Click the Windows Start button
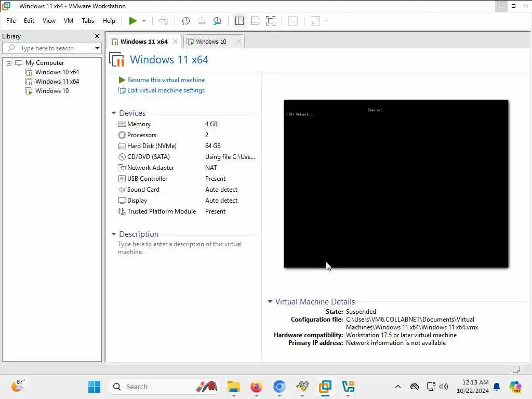 point(94,387)
